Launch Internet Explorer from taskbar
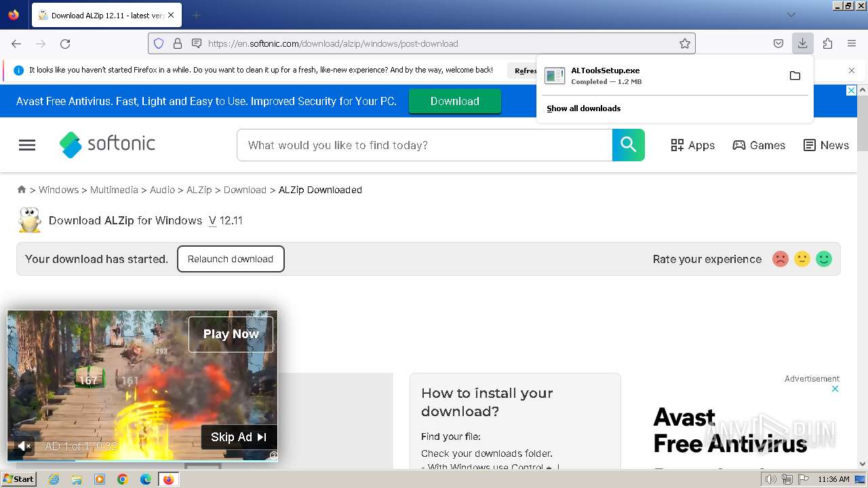The width and height of the screenshot is (868, 488). pos(54,479)
